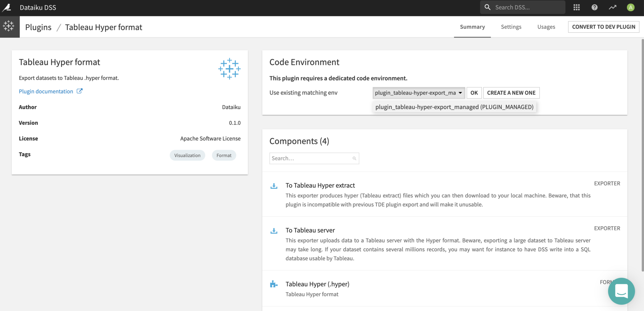This screenshot has height=311, width=644.
Task: Open help via the question mark icon
Action: [595, 7]
